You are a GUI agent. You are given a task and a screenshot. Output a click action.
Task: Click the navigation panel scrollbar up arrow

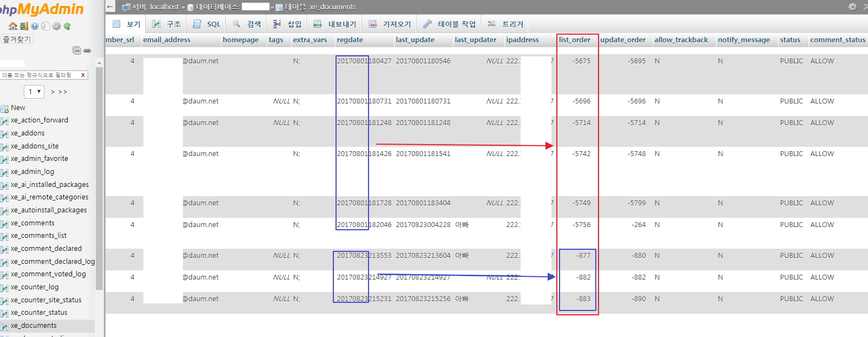click(x=99, y=63)
